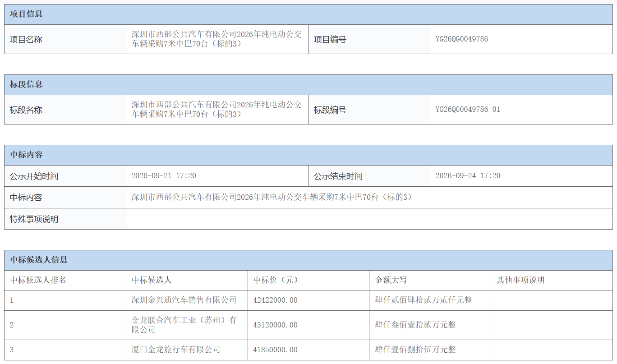The height and width of the screenshot is (364, 617).
Task: Select the 中标候选人 column header
Action: tap(187, 280)
